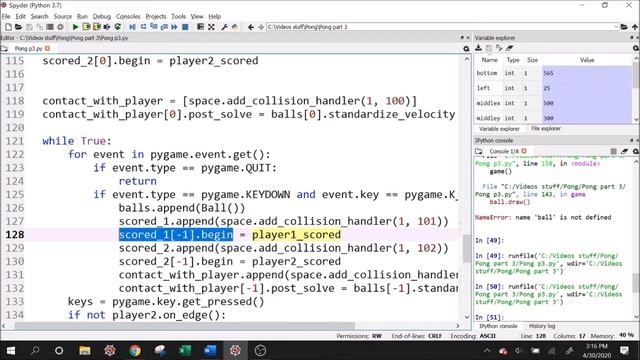Toggle fullscreen mode icon
Screen dimensions: 640x360
pos(211,27)
